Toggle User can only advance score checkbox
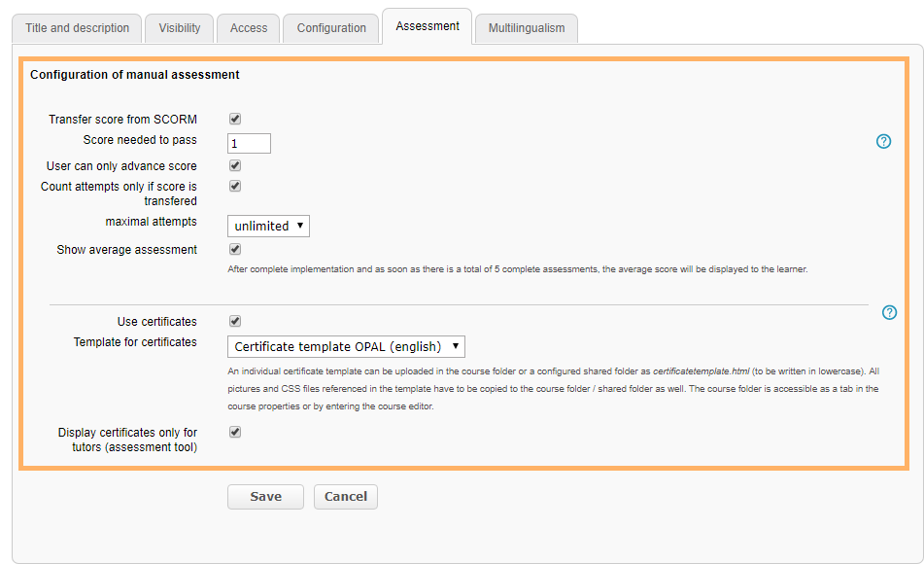The height and width of the screenshot is (564, 924). click(x=235, y=165)
